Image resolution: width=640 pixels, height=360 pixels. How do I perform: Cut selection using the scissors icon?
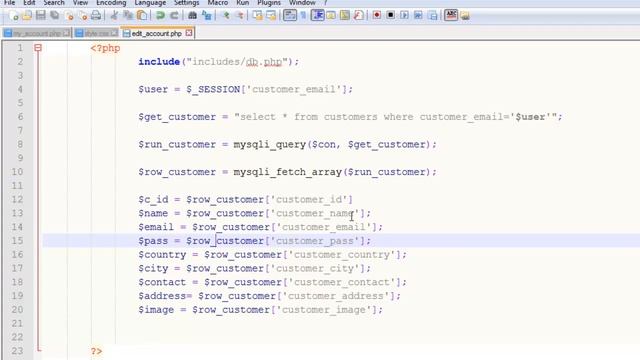[114, 16]
